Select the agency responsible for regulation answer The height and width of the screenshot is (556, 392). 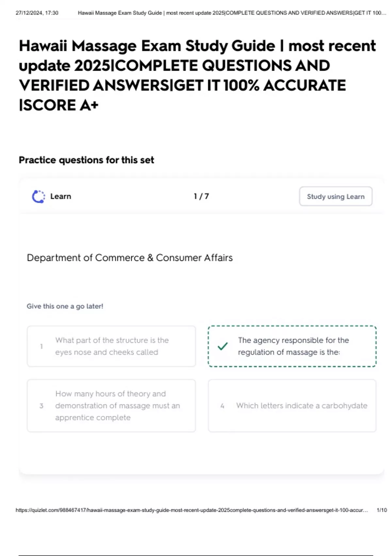click(x=292, y=346)
